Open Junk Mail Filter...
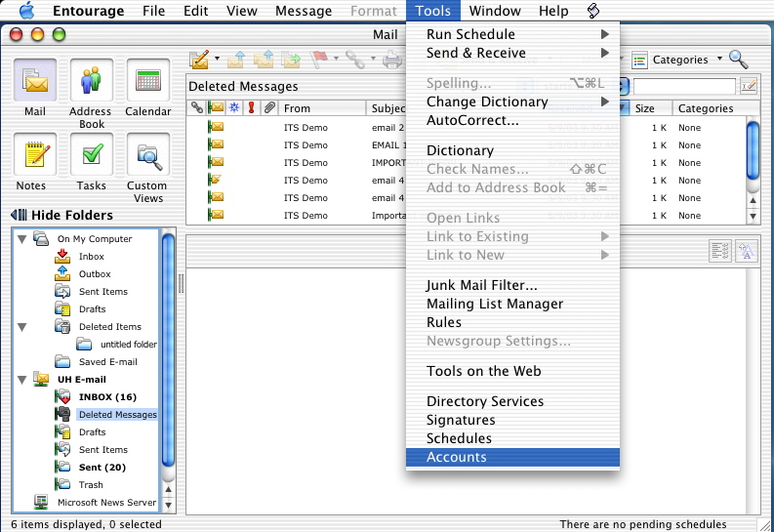Image resolution: width=774 pixels, height=532 pixels. (512, 285)
